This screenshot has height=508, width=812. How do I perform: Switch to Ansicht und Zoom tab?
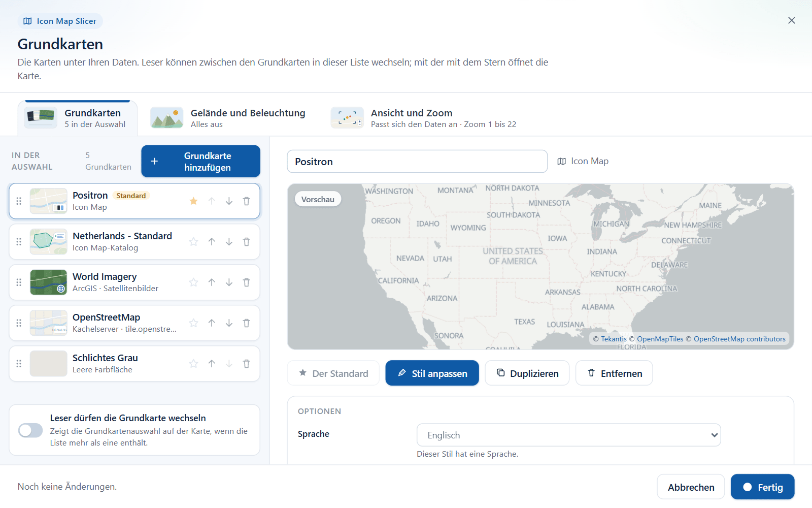(x=423, y=118)
